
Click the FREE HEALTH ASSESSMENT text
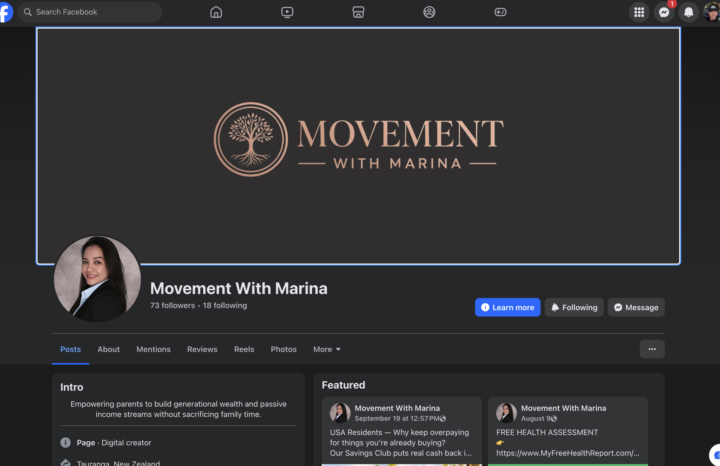coord(547,432)
